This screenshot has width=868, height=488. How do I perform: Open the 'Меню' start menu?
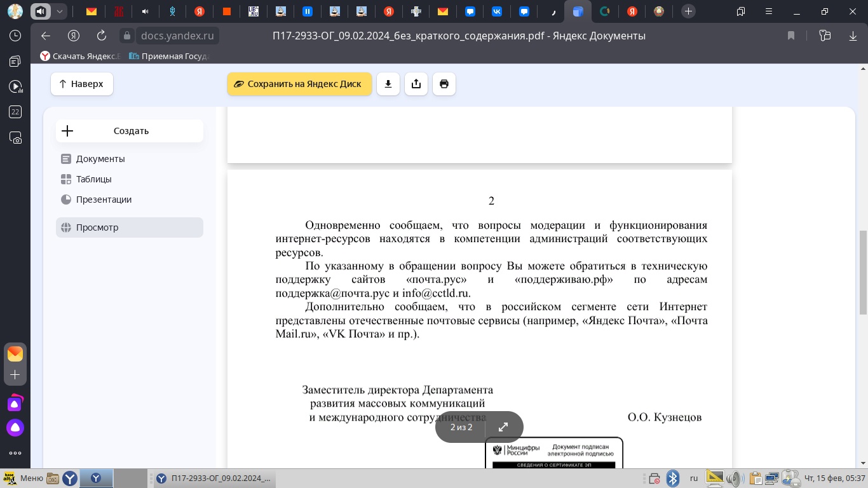pos(24,478)
